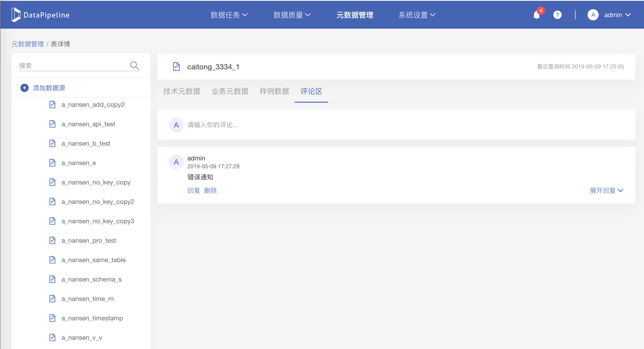
Task: Click the notification bell icon
Action: tap(536, 15)
